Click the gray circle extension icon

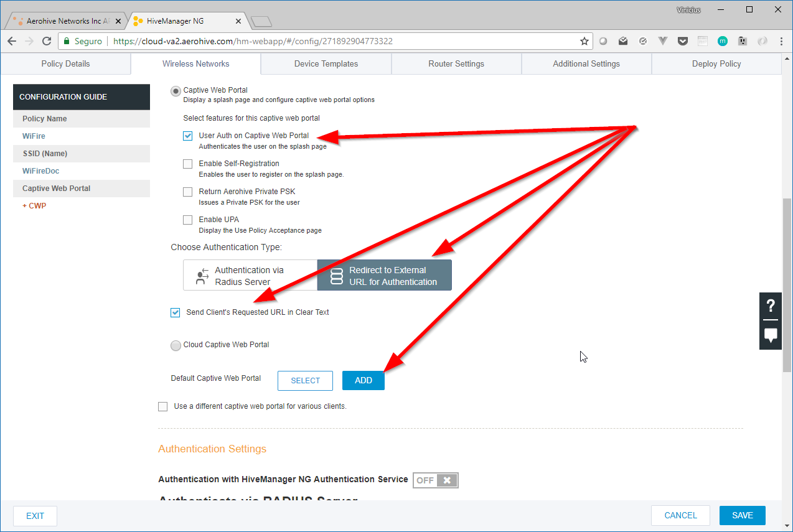pos(603,41)
